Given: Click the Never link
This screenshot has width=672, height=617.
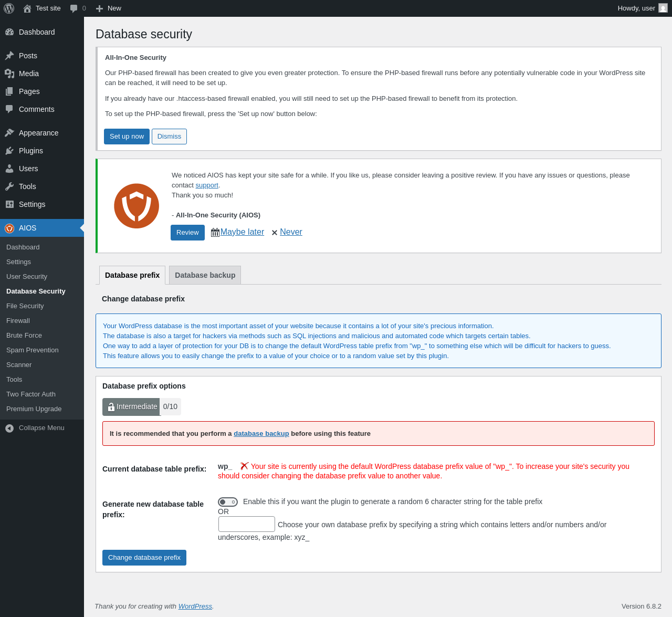Looking at the screenshot, I should [291, 232].
